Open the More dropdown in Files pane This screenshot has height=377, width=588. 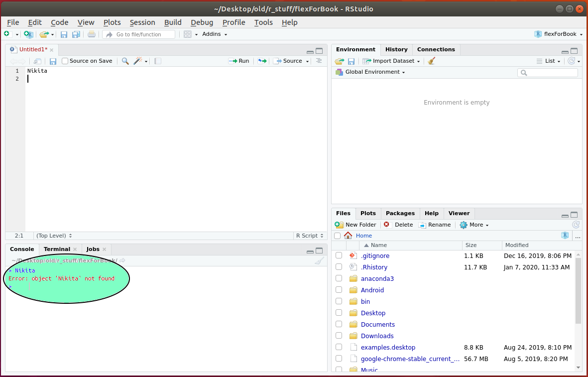click(474, 225)
